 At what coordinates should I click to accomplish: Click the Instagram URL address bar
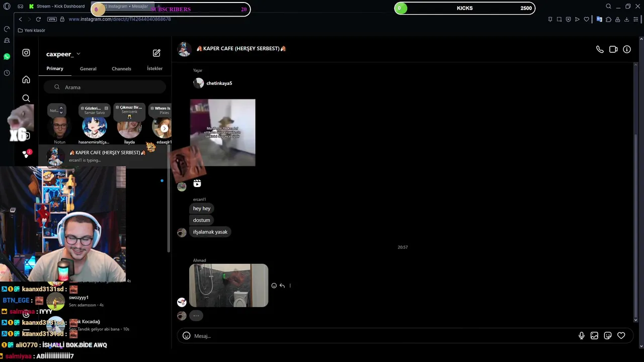pos(120,19)
